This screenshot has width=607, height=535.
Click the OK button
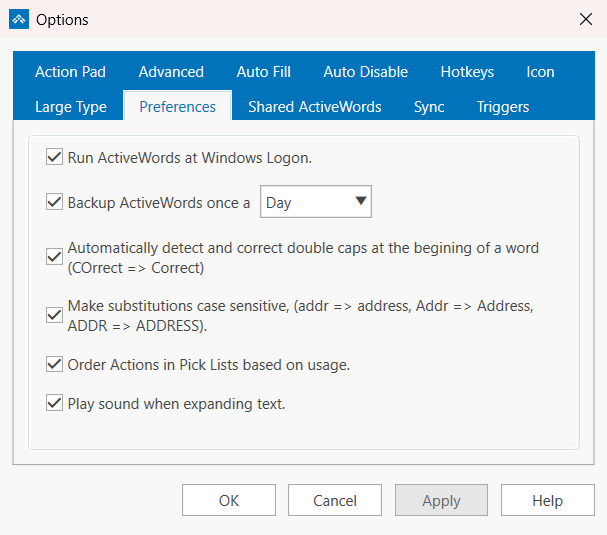coord(229,500)
